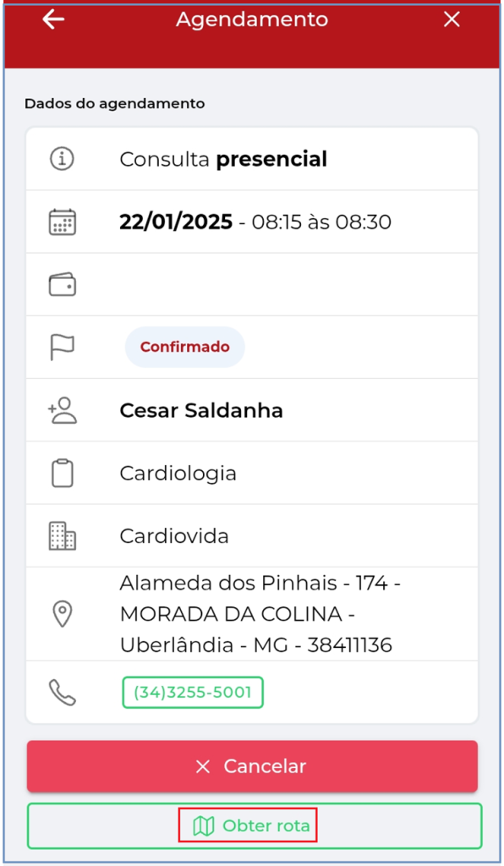Viewport: 504px width, 866px height.
Task: Tap the add-person icon by Cesar Saldanha
Action: (63, 410)
